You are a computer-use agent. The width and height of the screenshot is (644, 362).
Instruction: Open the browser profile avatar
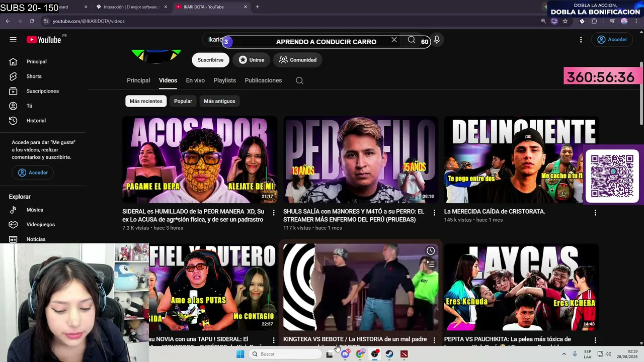pos(624,21)
